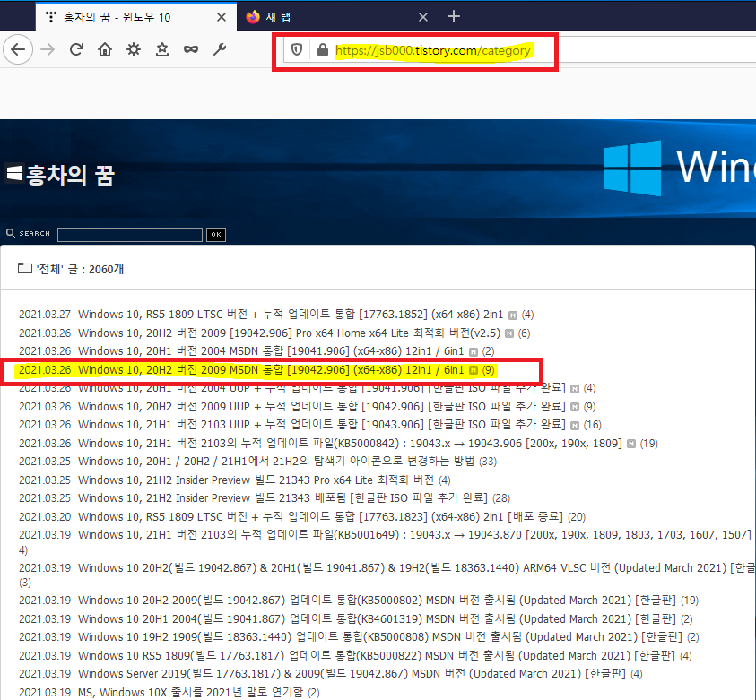Image resolution: width=756 pixels, height=700 pixels.
Task: Click the padlock site security icon
Action: [x=323, y=49]
